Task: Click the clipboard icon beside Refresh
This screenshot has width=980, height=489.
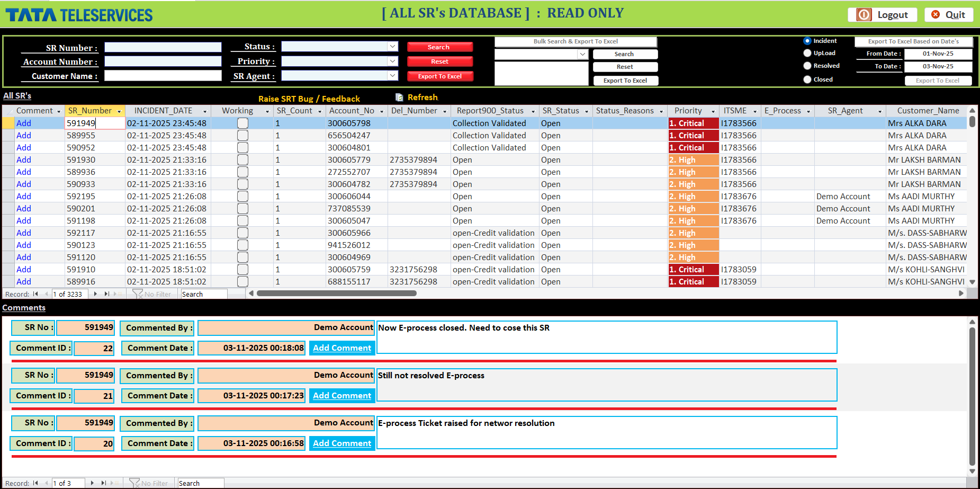Action: 399,97
